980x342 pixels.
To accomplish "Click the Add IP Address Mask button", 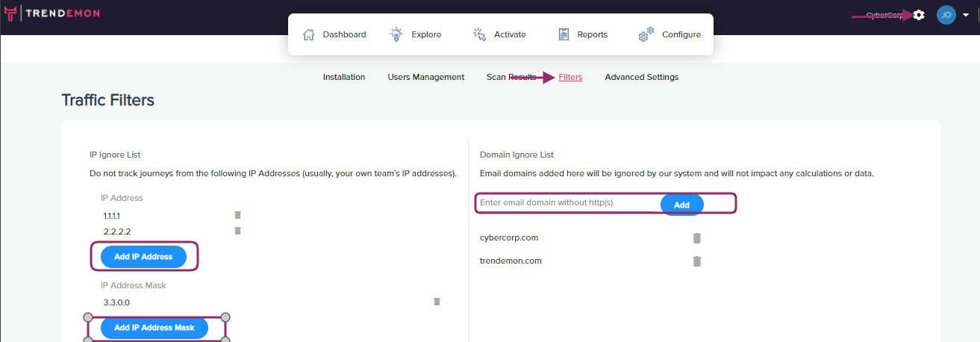I will tap(155, 328).
